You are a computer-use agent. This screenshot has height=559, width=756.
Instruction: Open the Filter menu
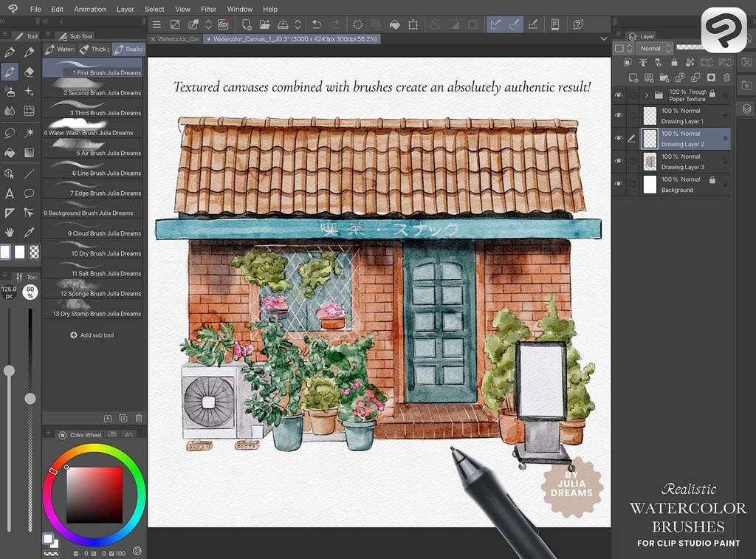[x=207, y=9]
